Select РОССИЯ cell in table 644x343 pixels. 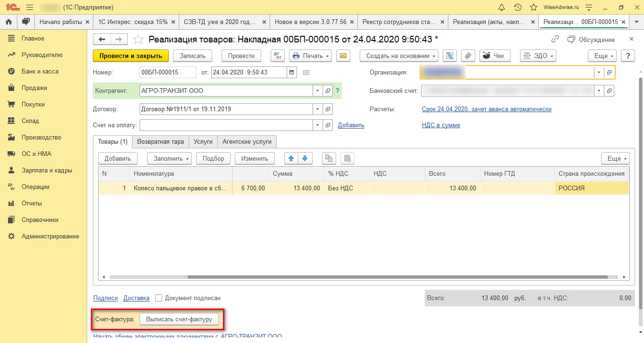point(592,188)
